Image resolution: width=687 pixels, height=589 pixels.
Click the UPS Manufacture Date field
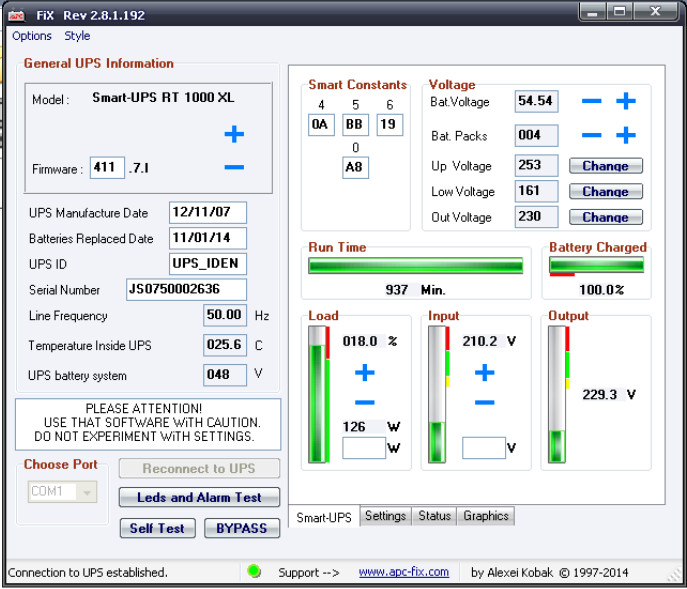pos(208,213)
